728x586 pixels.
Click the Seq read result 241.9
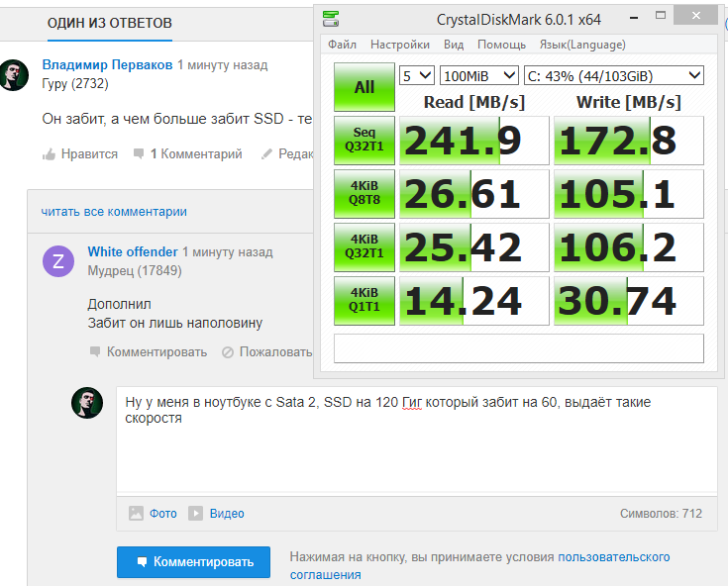(x=474, y=141)
